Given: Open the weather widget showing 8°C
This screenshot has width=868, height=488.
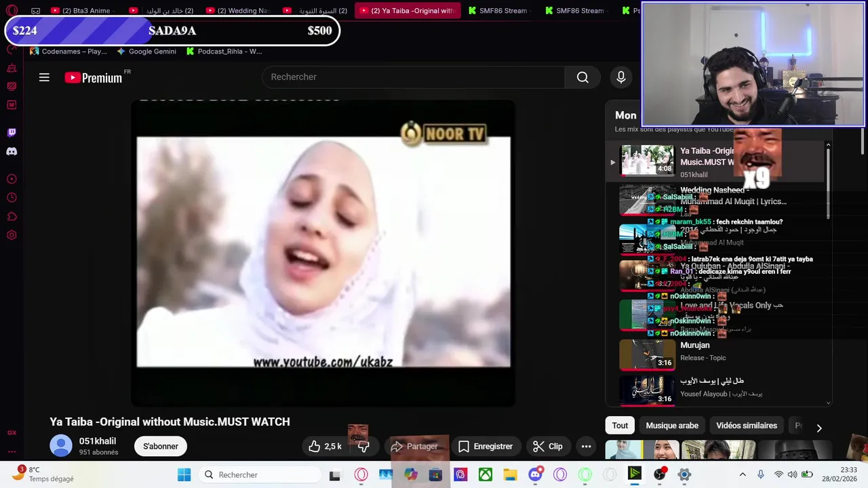Looking at the screenshot, I should point(43,474).
